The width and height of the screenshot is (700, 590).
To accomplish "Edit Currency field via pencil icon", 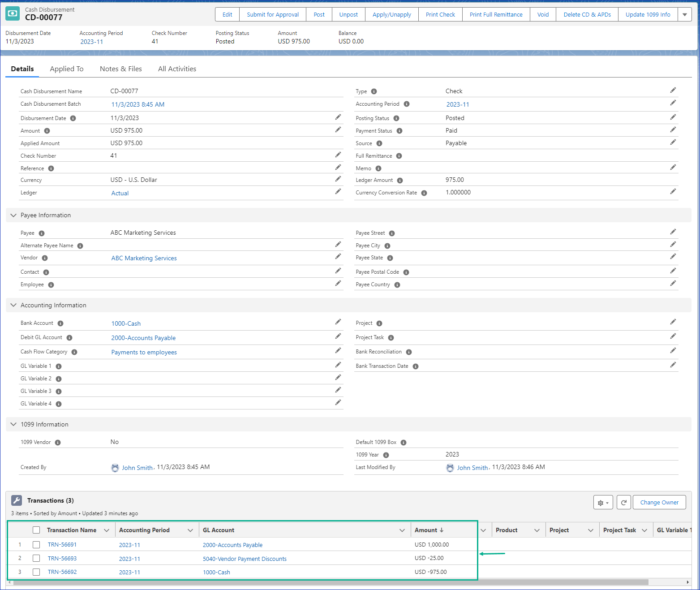I will coord(338,179).
